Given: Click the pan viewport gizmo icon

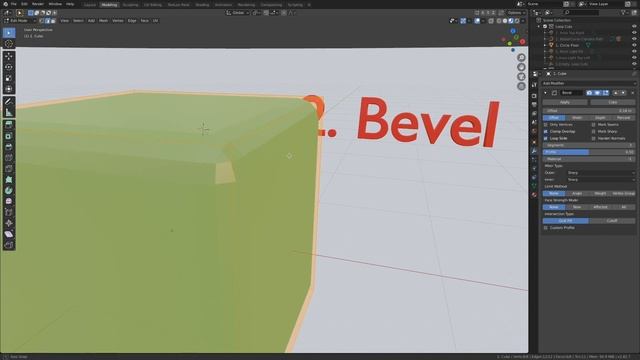Looking at the screenshot, I should point(521,67).
